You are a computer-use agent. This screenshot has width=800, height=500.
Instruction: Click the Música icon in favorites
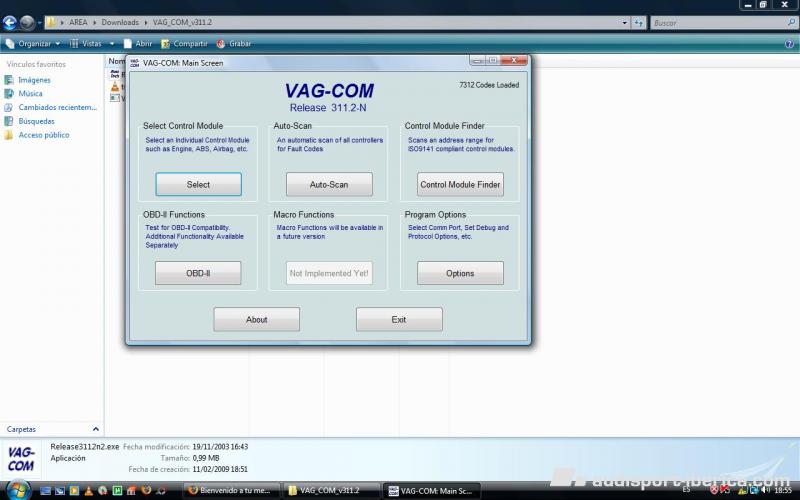9,94
